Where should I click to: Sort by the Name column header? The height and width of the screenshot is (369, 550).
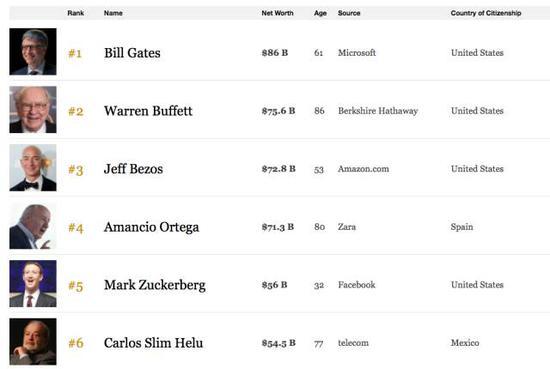(x=113, y=13)
